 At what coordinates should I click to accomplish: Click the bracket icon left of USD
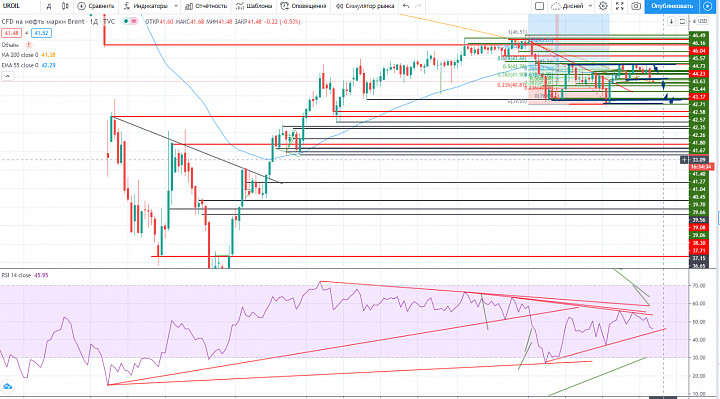click(682, 21)
